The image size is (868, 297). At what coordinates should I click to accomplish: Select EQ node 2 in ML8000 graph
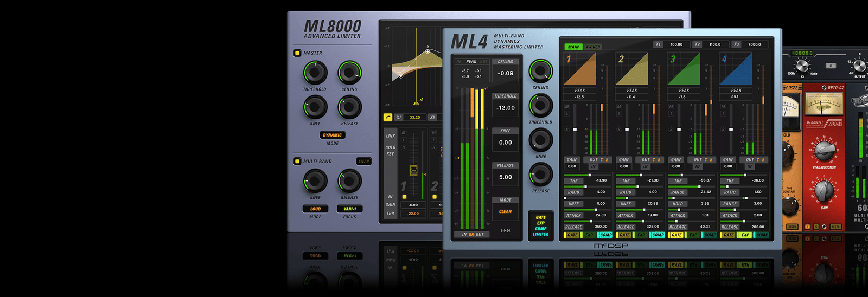click(427, 51)
